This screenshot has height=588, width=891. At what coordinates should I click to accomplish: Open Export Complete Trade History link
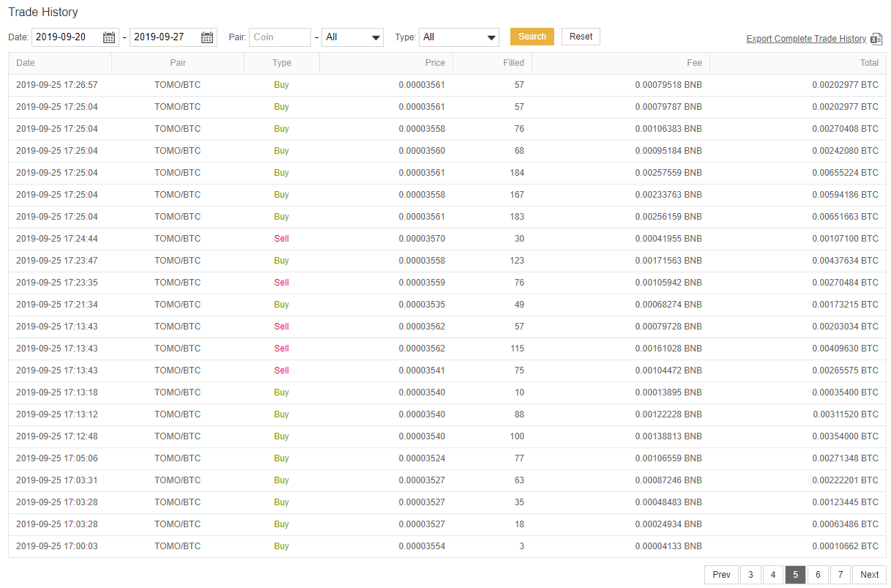click(x=806, y=39)
